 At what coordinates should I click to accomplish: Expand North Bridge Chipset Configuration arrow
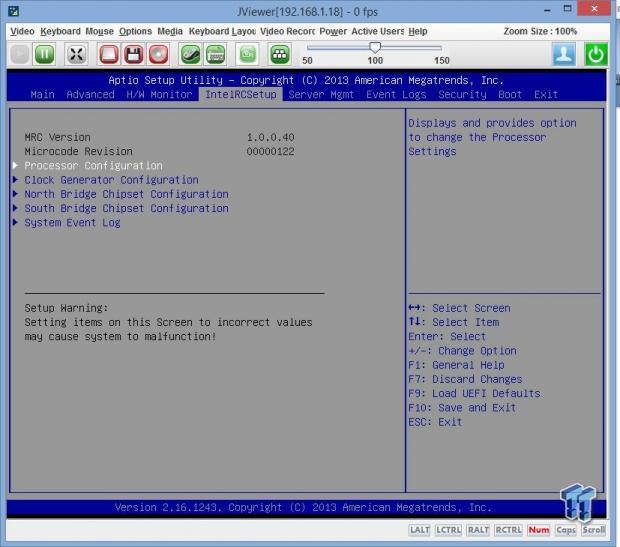[x=15, y=194]
